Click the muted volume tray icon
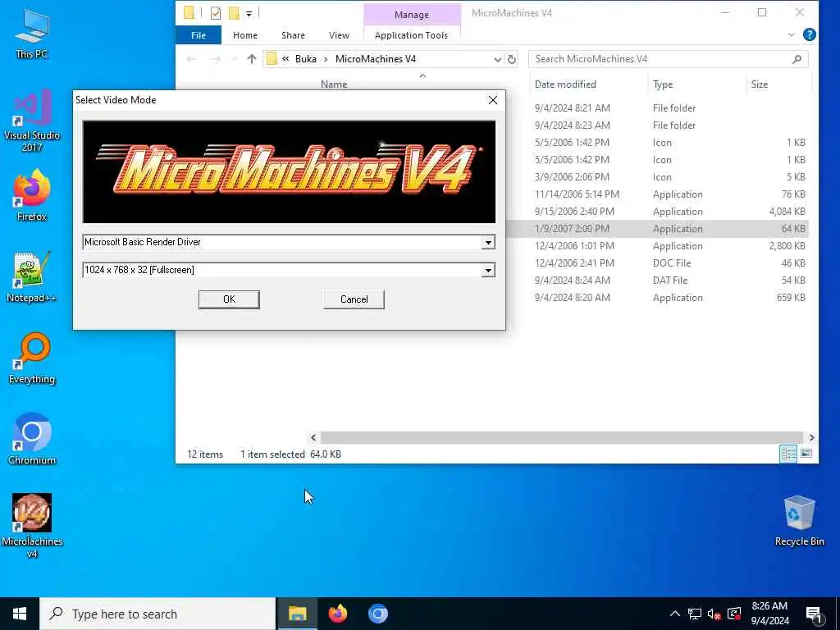The image size is (840, 630). 714,614
